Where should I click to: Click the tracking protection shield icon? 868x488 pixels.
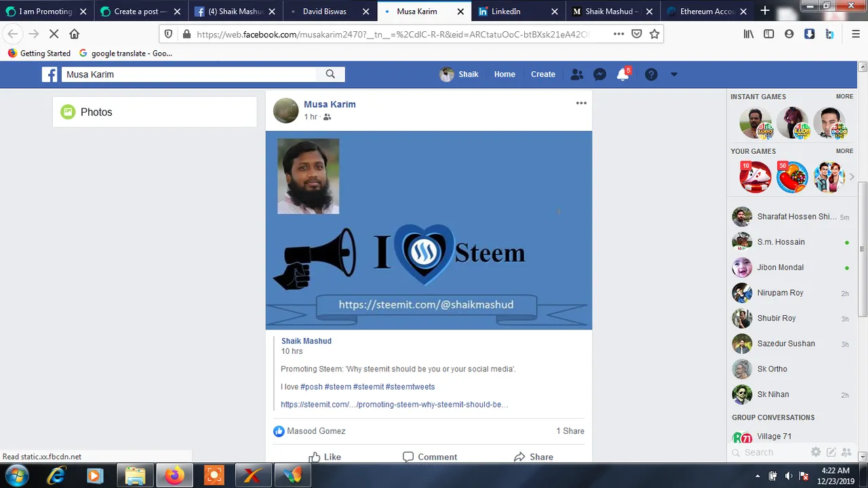pyautogui.click(x=169, y=34)
